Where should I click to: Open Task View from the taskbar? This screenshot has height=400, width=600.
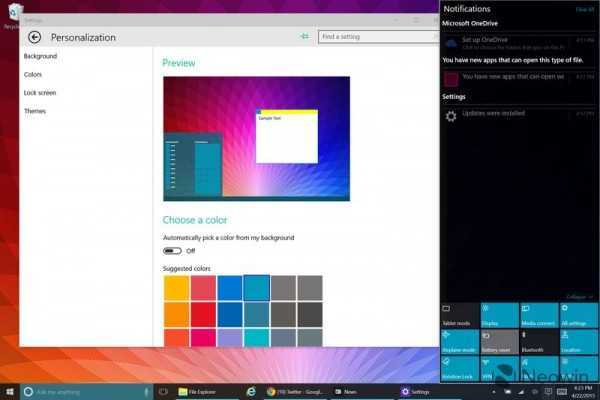pyautogui.click(x=163, y=392)
